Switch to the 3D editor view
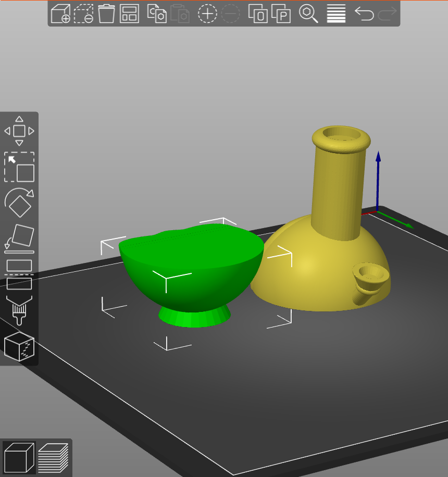Image resolution: width=448 pixels, height=477 pixels. pyautogui.click(x=19, y=458)
